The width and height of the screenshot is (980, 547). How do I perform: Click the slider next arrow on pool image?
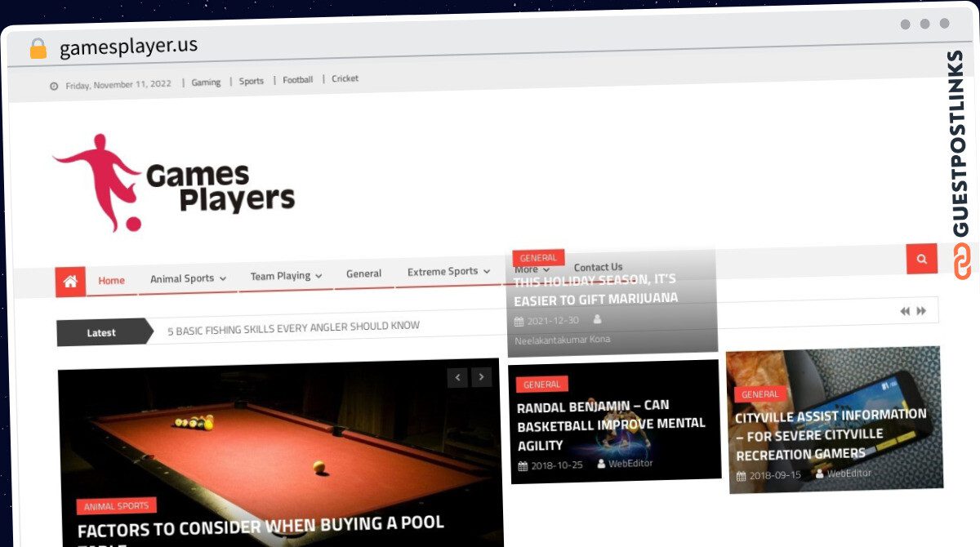click(482, 376)
